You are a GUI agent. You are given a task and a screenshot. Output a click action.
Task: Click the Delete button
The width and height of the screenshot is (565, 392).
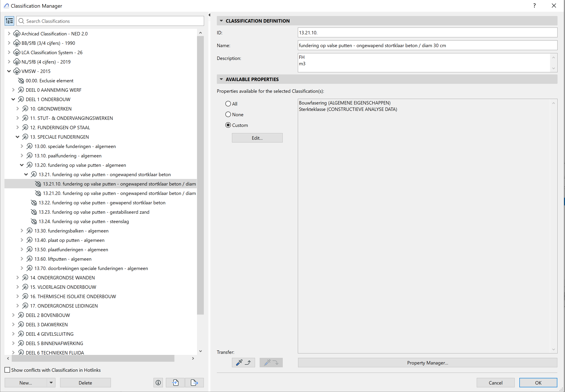point(85,383)
